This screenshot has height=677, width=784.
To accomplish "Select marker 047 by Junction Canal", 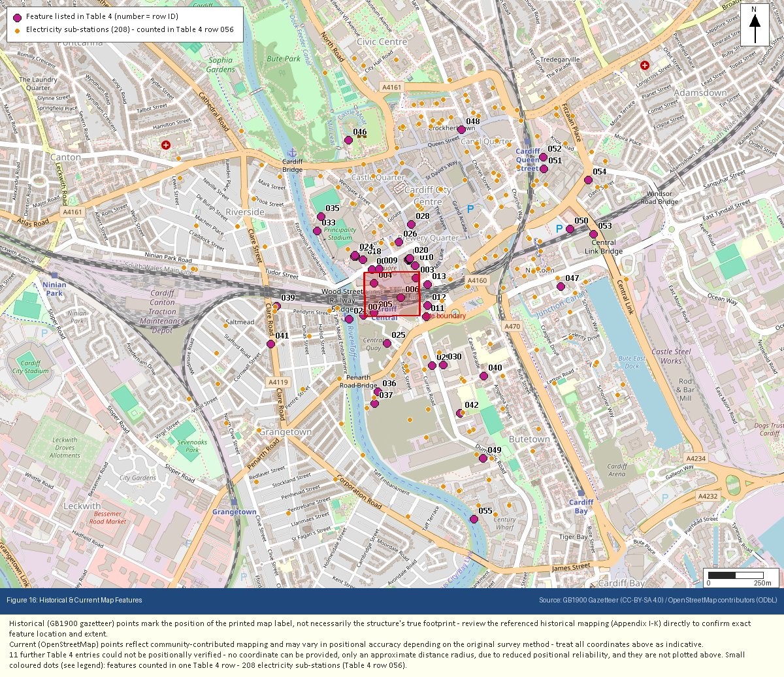I will (x=561, y=286).
